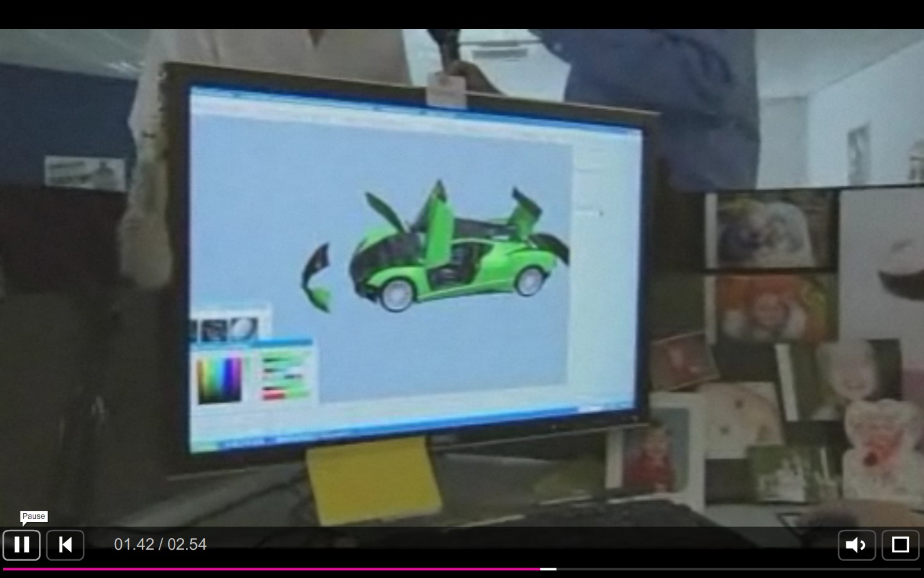Click the 01.42 / 02.54 time display
Image resolution: width=924 pixels, height=578 pixels.
160,545
